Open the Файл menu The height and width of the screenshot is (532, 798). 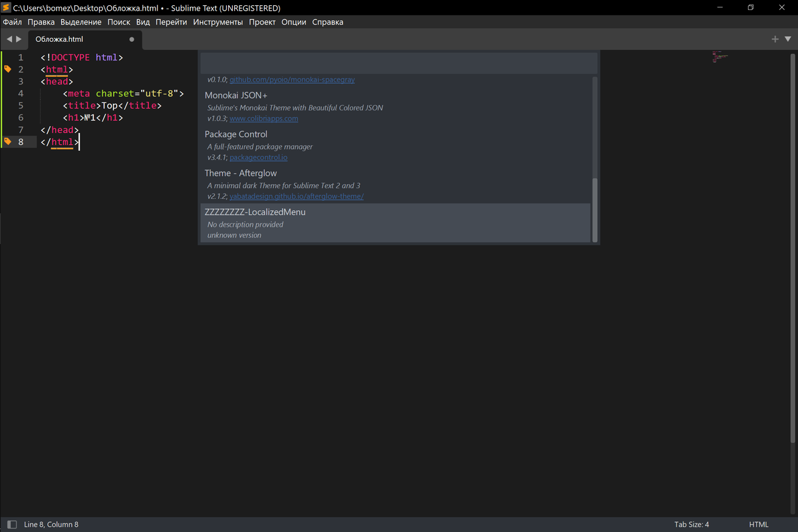click(x=12, y=22)
